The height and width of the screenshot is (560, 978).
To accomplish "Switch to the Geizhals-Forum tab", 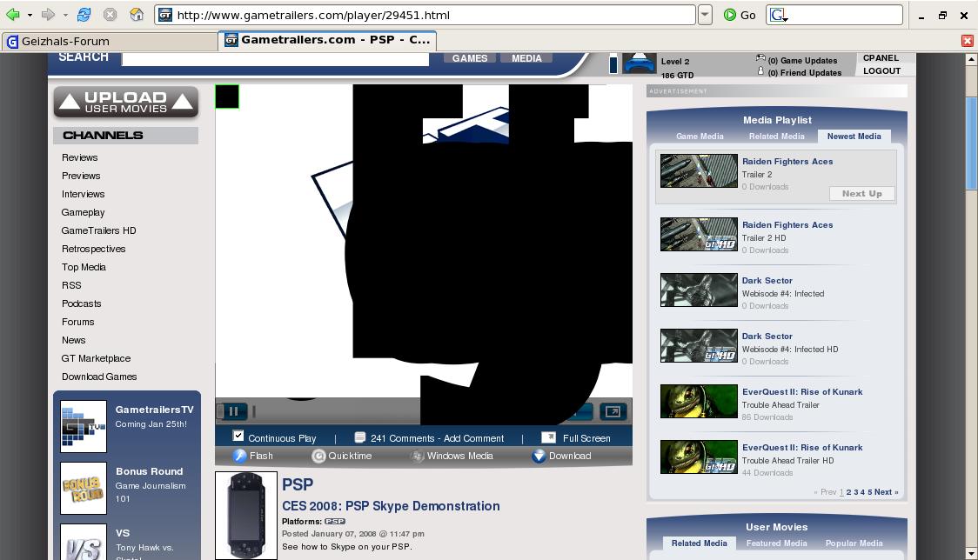I will 109,41.
